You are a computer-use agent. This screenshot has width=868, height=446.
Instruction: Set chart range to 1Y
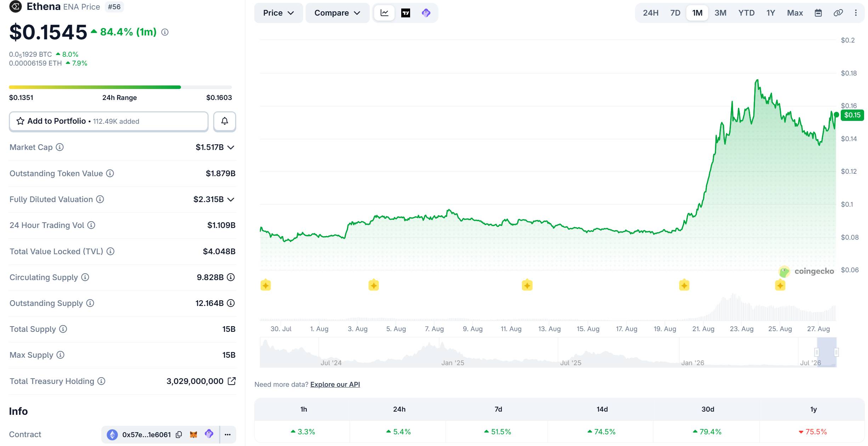(771, 13)
